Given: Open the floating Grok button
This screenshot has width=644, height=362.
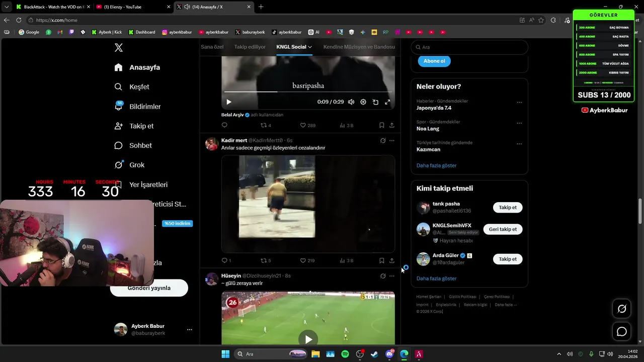Looking at the screenshot, I should click(x=622, y=309).
